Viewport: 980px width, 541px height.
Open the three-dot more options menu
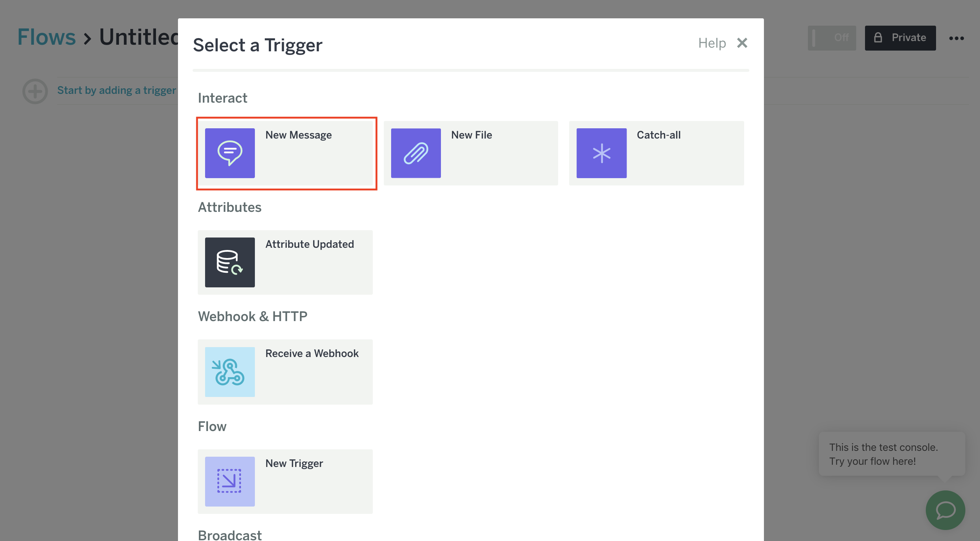tap(956, 38)
